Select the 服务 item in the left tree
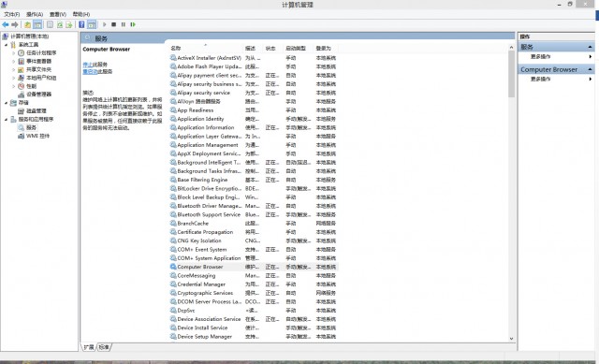The width and height of the screenshot is (599, 364). coord(31,127)
